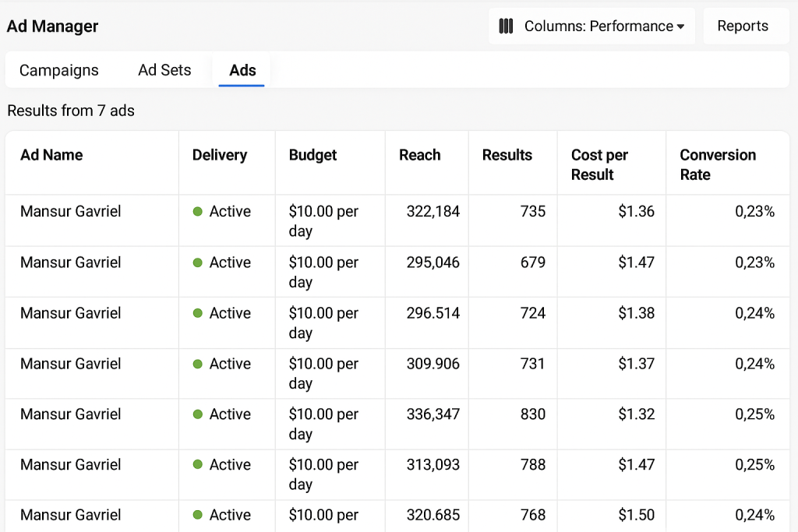Click the Conversion Rate column header
The image size is (798, 532).
click(717, 164)
